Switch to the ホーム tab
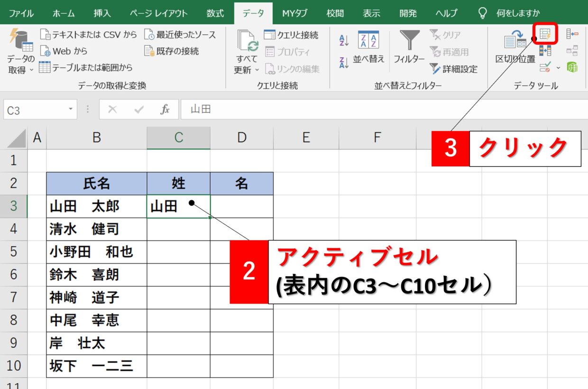The width and height of the screenshot is (588, 389). coord(63,13)
